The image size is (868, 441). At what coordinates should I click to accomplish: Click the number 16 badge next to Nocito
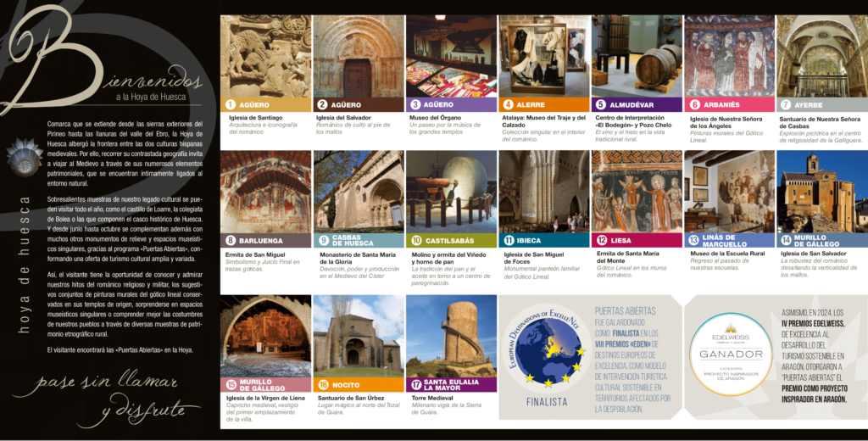323,384
